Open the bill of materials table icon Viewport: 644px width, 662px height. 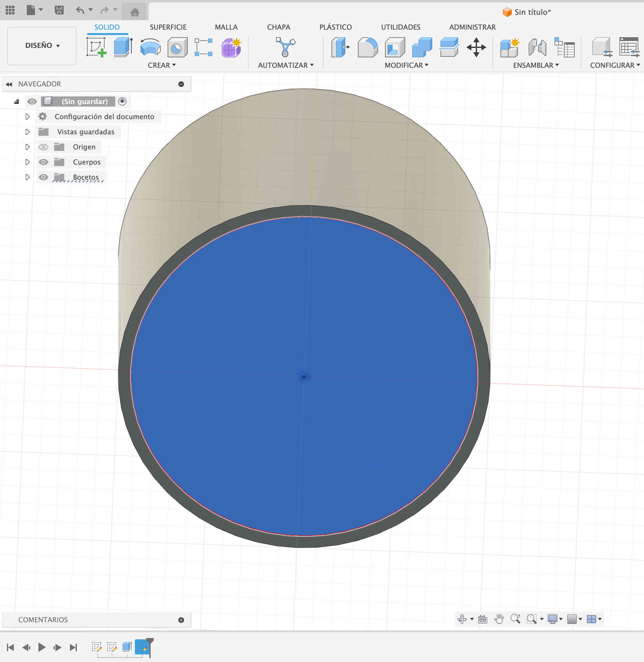(x=565, y=47)
